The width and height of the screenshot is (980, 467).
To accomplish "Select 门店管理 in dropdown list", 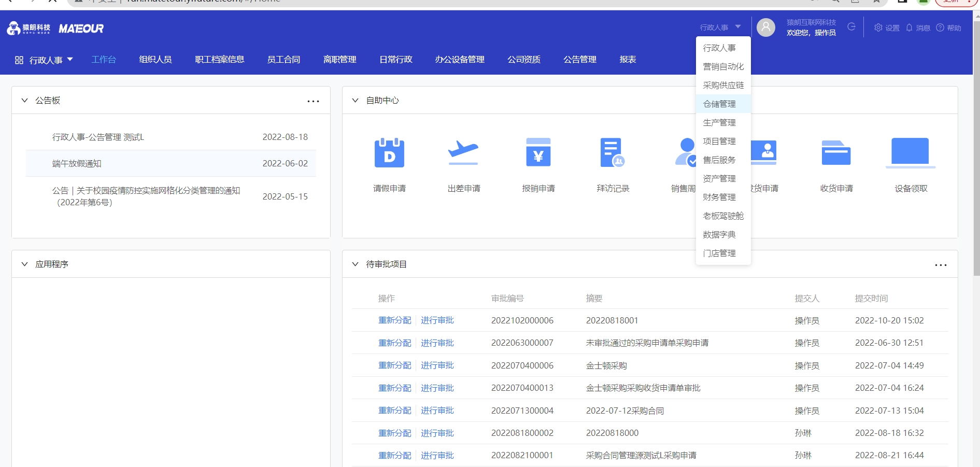I will [723, 253].
